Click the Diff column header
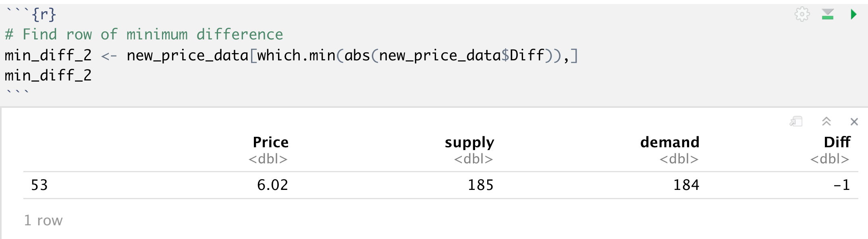868x239 pixels. [837, 142]
